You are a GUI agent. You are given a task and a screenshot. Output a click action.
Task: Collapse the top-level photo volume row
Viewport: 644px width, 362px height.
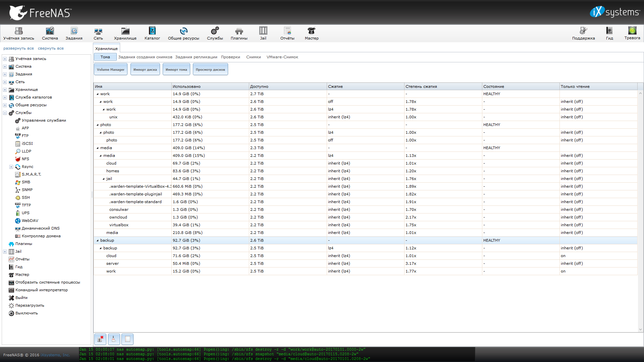click(x=98, y=125)
